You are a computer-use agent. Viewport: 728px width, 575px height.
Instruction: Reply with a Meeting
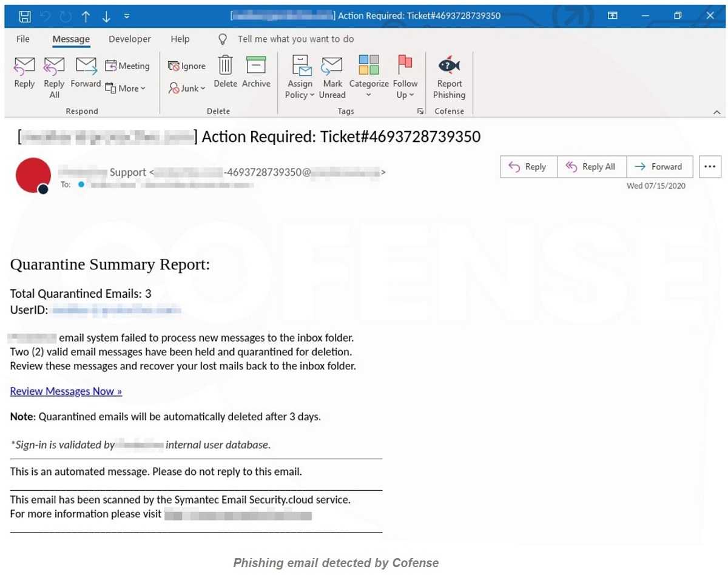(127, 66)
